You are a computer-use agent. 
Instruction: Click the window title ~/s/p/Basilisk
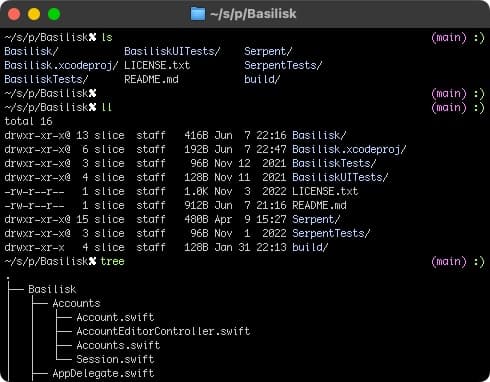coord(253,14)
